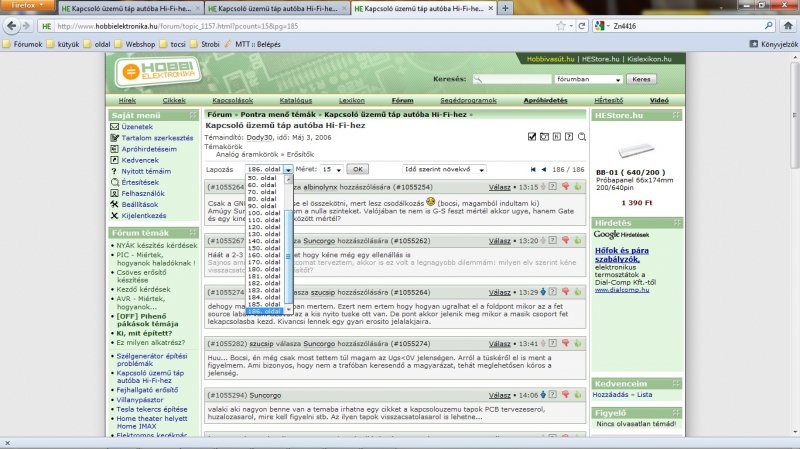This screenshot has width=800, height=449.
Task: Open the Videó menu item
Action: pyautogui.click(x=659, y=101)
